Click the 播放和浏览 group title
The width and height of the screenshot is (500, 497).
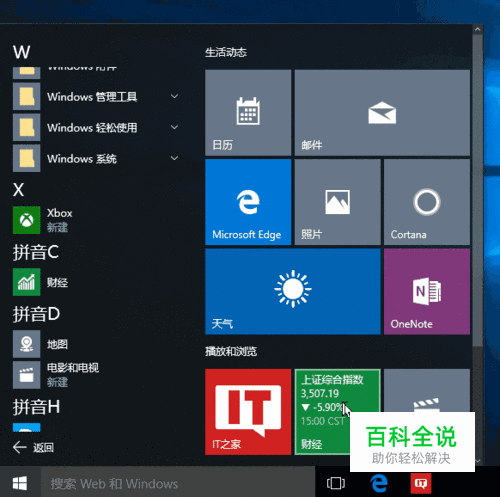point(231,351)
